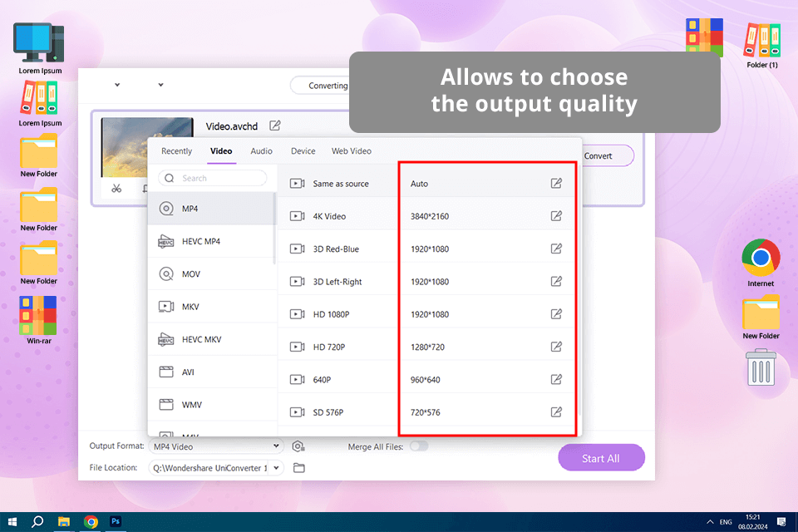The width and height of the screenshot is (798, 532).
Task: Open the Recycle Bin desktop icon
Action: [761, 367]
